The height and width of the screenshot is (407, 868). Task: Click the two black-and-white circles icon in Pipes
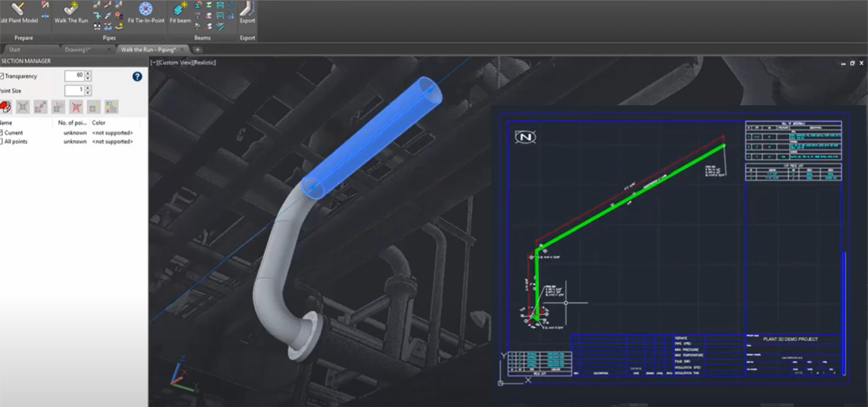coord(97,26)
